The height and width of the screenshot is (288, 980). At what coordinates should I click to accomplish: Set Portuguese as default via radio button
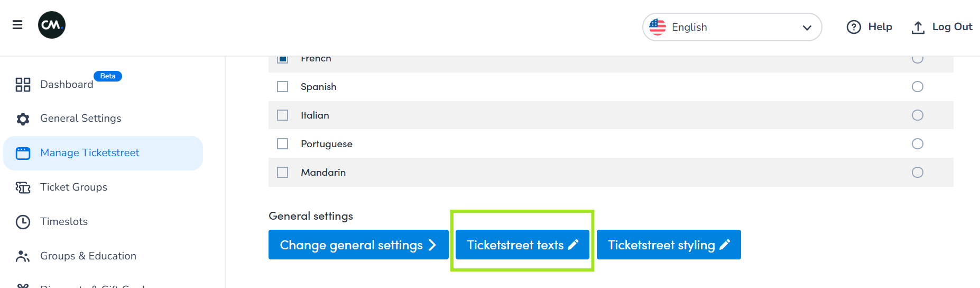918,144
